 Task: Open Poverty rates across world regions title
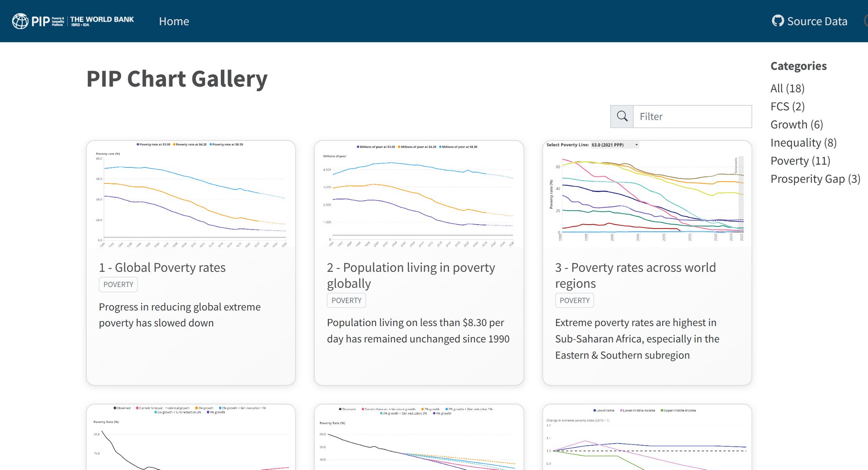pos(635,275)
